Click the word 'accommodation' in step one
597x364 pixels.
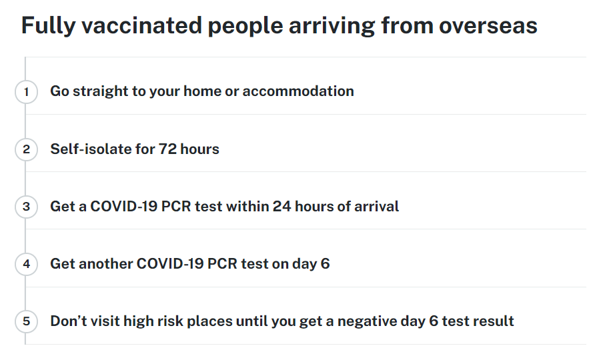point(298,91)
